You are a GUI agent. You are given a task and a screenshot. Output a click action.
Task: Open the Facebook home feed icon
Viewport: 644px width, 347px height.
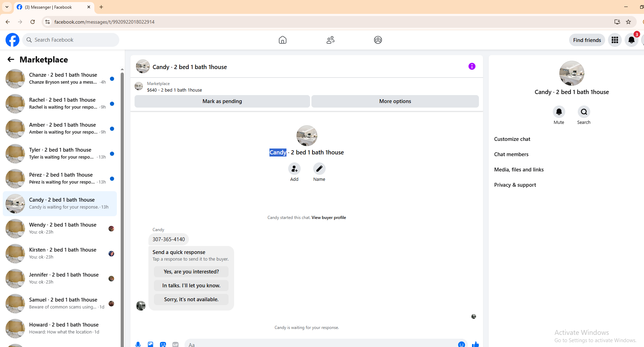(x=283, y=40)
